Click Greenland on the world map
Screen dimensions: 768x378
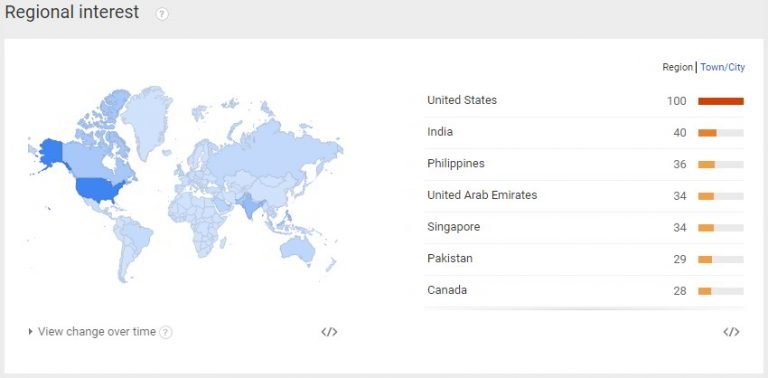point(146,120)
